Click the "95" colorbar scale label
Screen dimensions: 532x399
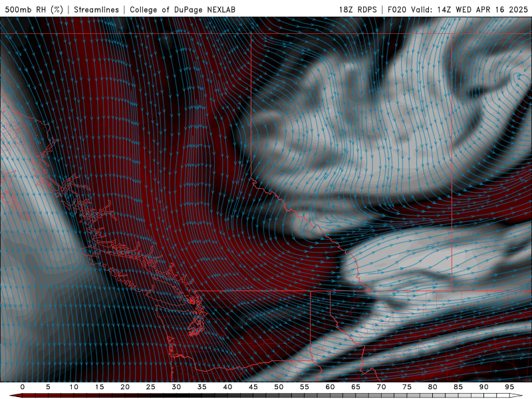509,387
